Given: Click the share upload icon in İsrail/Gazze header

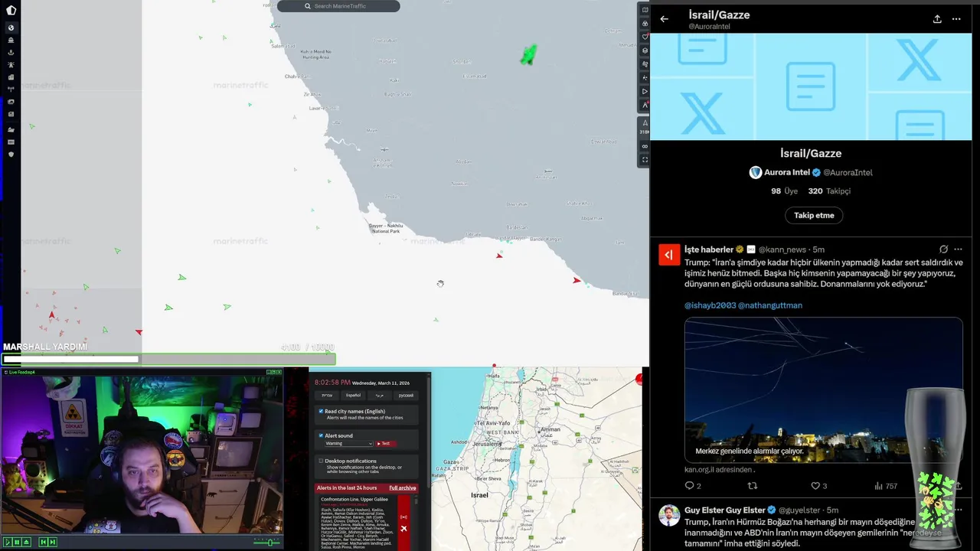Looking at the screenshot, I should click(937, 19).
